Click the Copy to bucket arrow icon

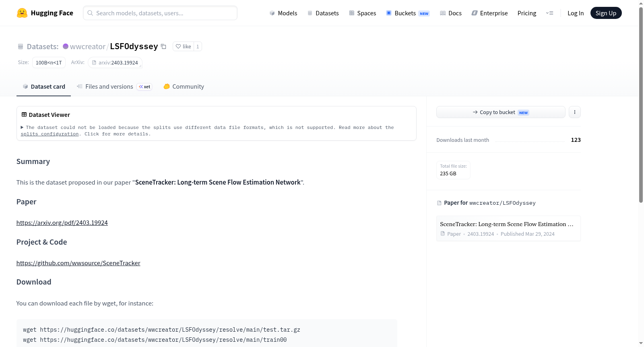pyautogui.click(x=475, y=112)
